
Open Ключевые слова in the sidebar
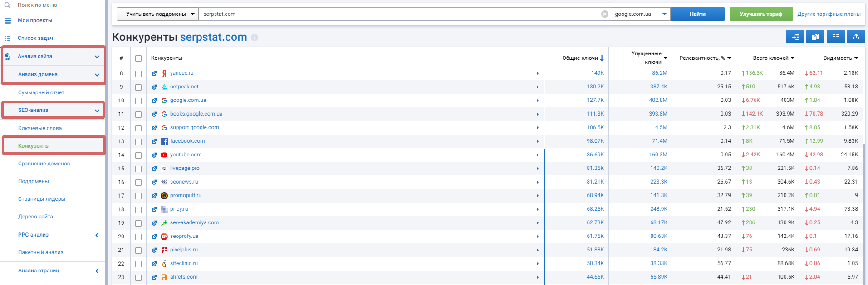pyautogui.click(x=40, y=128)
